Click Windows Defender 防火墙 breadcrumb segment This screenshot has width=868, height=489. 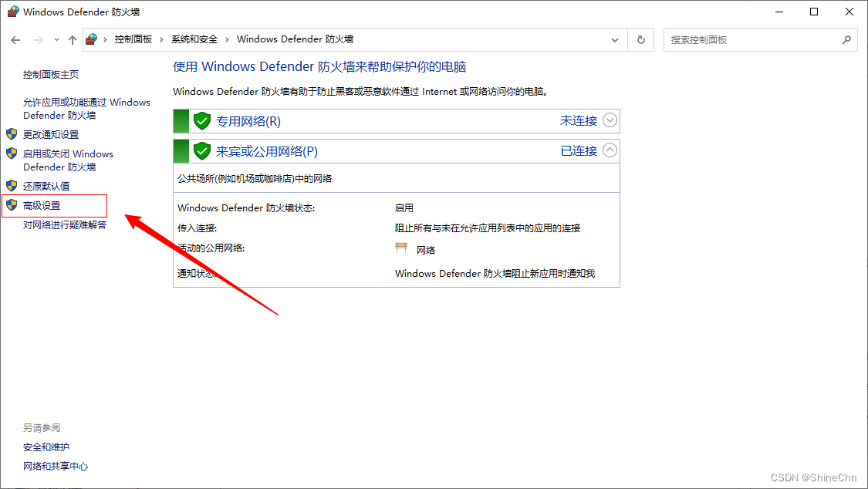click(x=295, y=39)
